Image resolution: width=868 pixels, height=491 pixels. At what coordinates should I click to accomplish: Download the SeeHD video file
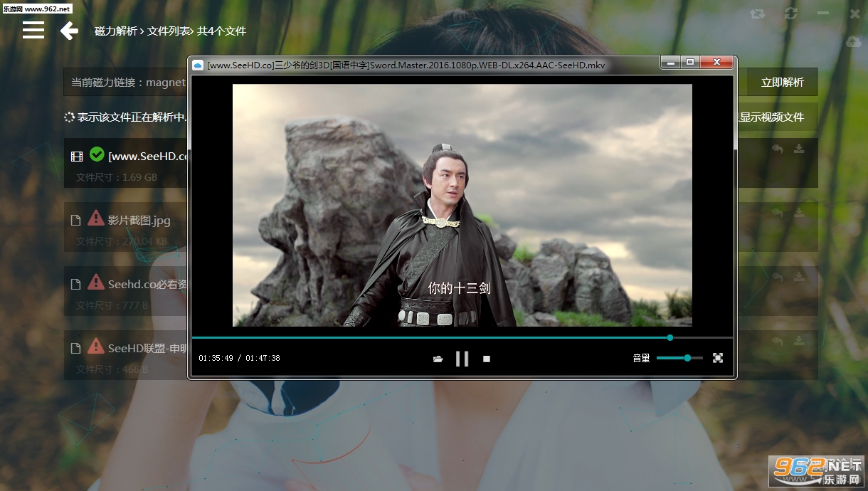(x=799, y=149)
